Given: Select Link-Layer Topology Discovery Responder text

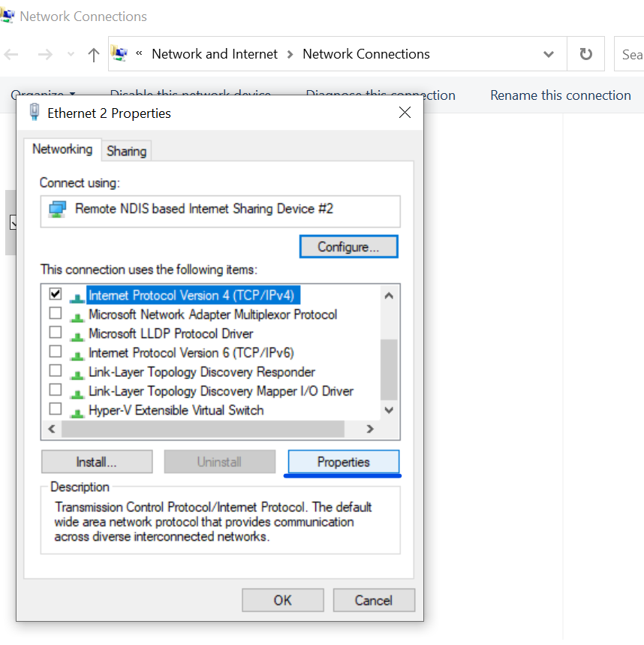Looking at the screenshot, I should (x=202, y=372).
